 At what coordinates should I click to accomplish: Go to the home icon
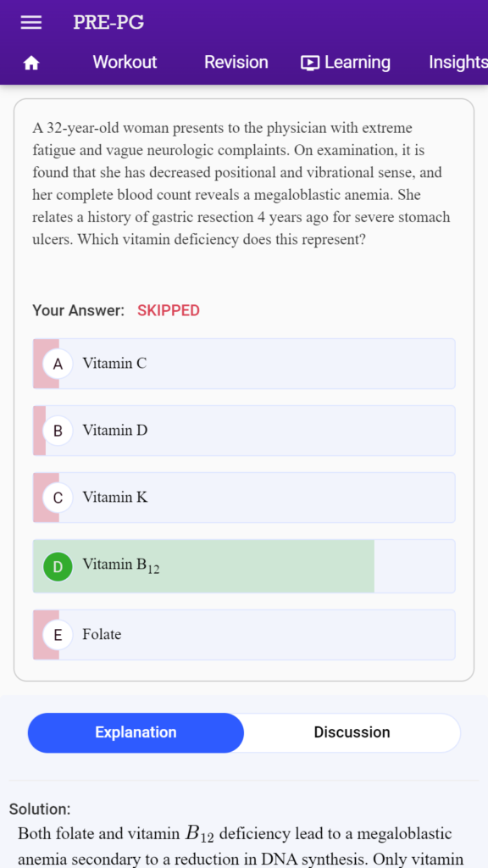pos(31,63)
